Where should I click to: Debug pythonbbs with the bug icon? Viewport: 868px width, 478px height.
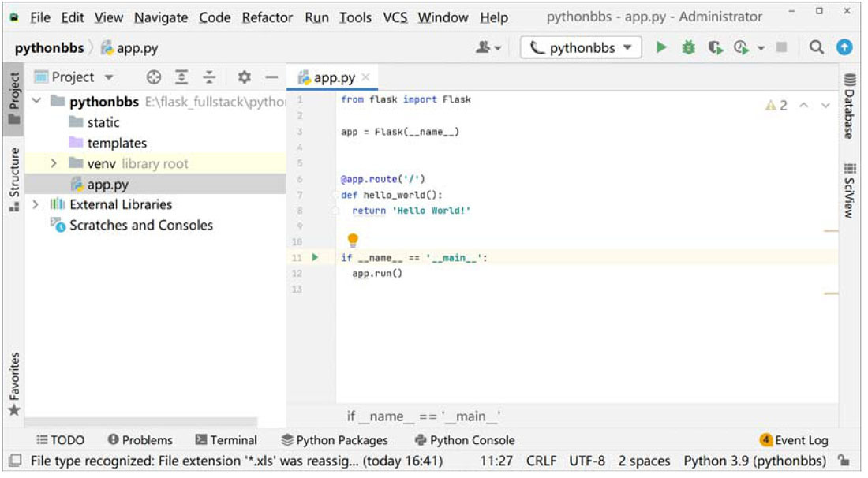(688, 47)
